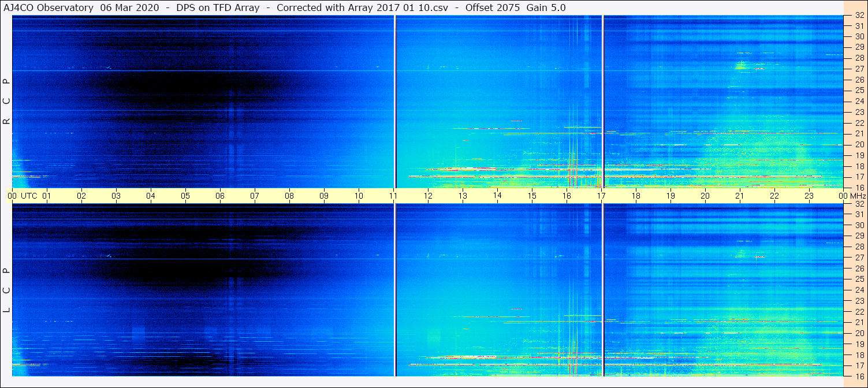
Task: Click the 04 hour tick label
Action: pyautogui.click(x=151, y=196)
